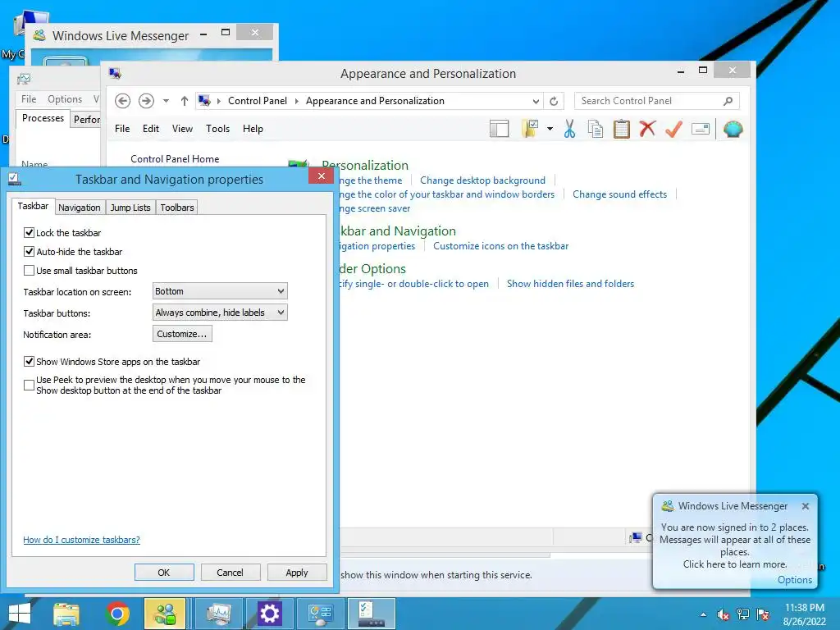840x630 pixels.
Task: Click the Forward arrow in Control Panel
Action: tap(146, 101)
